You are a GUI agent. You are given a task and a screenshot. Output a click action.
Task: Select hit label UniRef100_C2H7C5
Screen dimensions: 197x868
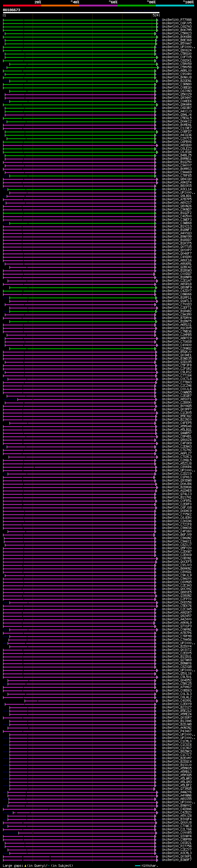(x=176, y=138)
